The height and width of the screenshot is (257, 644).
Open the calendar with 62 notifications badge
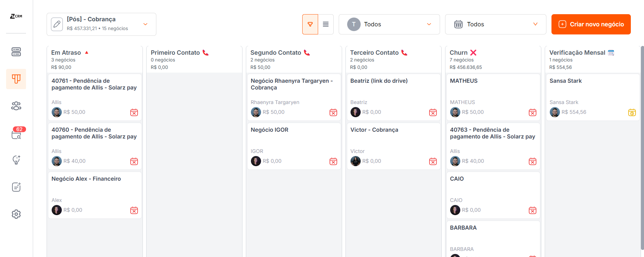point(16,134)
